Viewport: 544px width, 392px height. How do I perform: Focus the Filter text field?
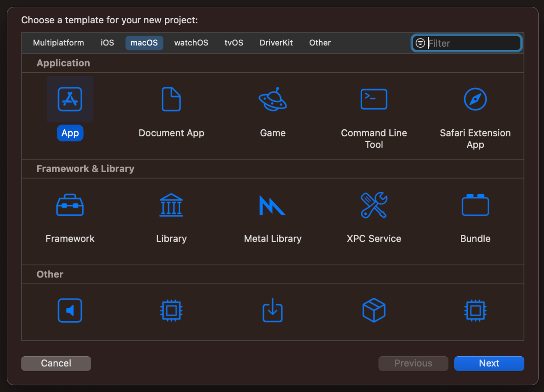[x=467, y=43]
